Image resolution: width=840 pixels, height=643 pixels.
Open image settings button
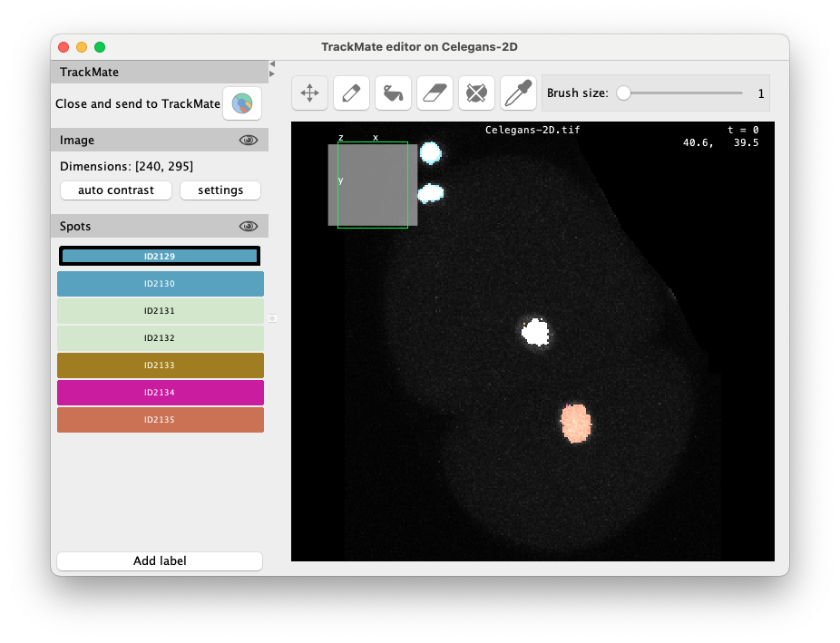220,190
